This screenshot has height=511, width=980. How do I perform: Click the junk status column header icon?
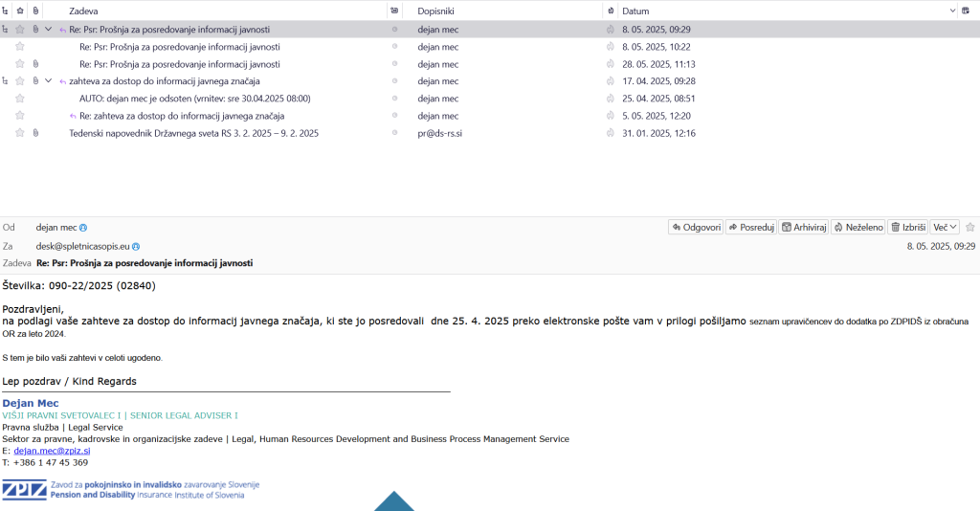[x=611, y=11]
